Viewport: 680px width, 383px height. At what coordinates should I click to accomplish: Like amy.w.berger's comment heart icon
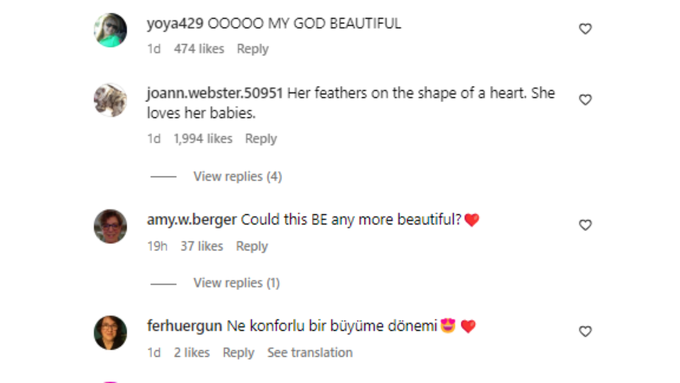click(x=585, y=225)
